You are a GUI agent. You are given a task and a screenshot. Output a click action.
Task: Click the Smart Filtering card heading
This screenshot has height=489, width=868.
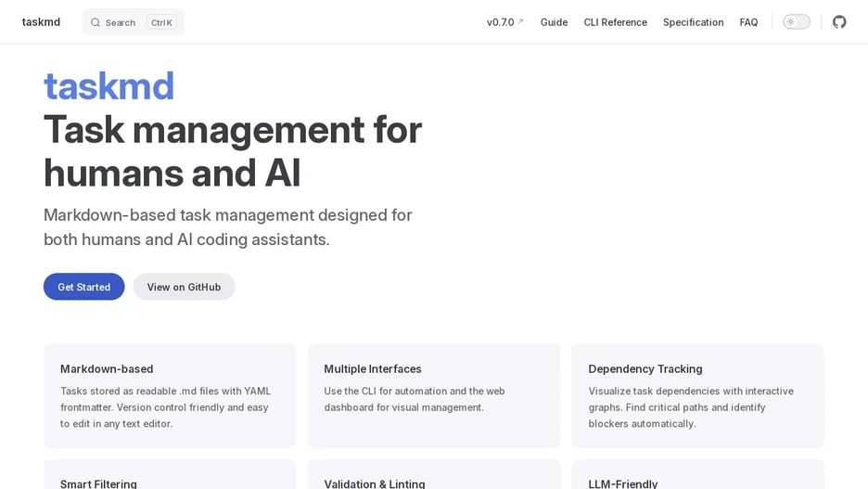pyautogui.click(x=98, y=483)
